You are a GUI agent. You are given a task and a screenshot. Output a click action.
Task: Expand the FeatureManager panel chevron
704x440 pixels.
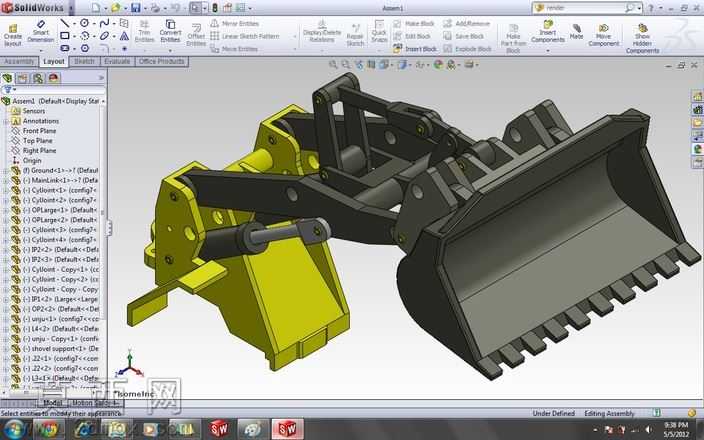(x=101, y=78)
